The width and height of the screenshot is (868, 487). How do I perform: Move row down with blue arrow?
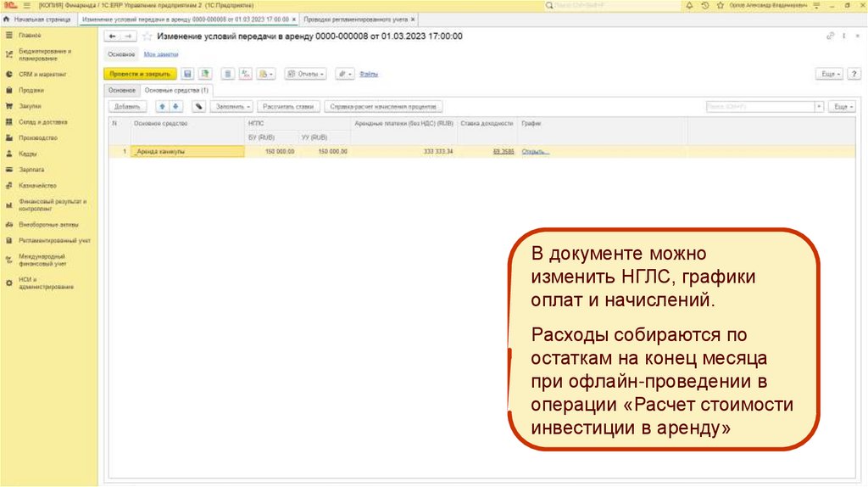(176, 107)
